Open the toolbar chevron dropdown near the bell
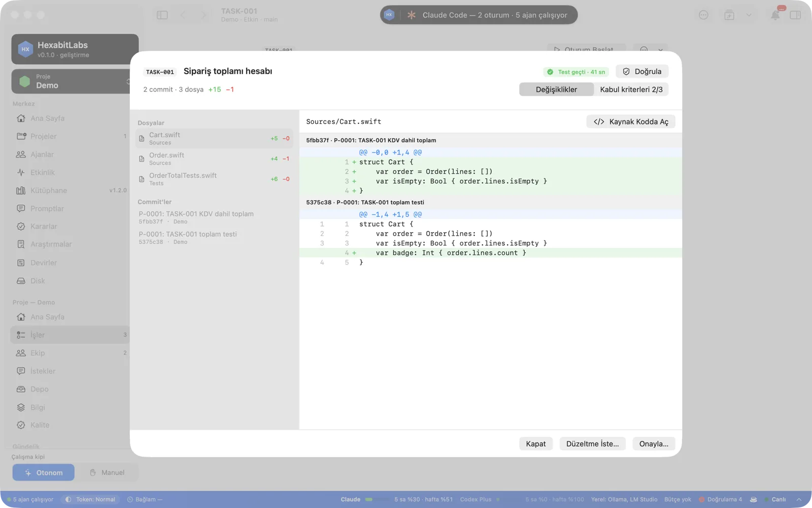This screenshot has width=812, height=508. click(x=749, y=15)
